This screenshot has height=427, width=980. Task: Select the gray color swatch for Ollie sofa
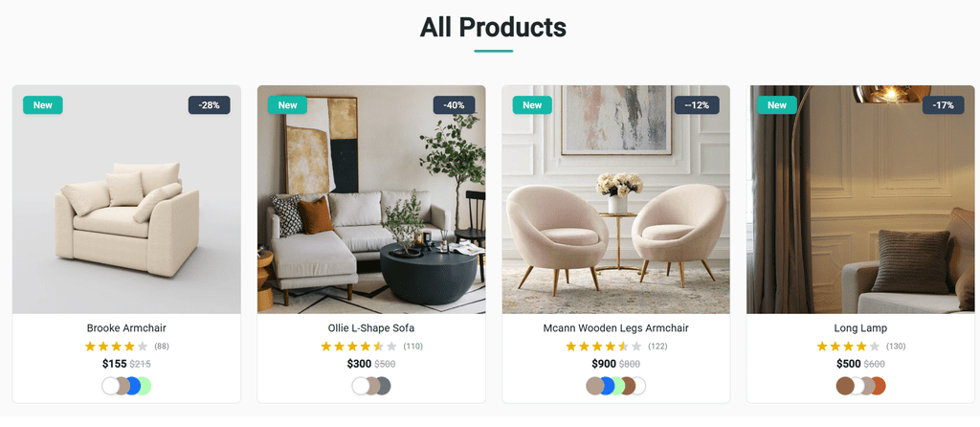coord(383,387)
